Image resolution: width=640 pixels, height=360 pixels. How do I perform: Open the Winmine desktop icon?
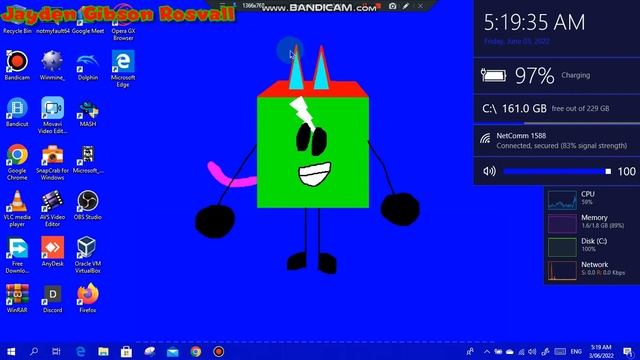pos(52,65)
